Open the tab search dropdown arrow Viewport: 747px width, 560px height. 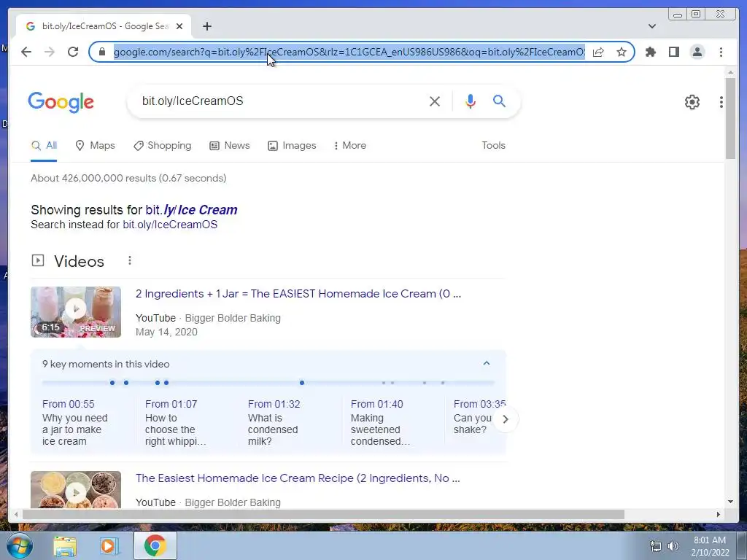point(652,26)
